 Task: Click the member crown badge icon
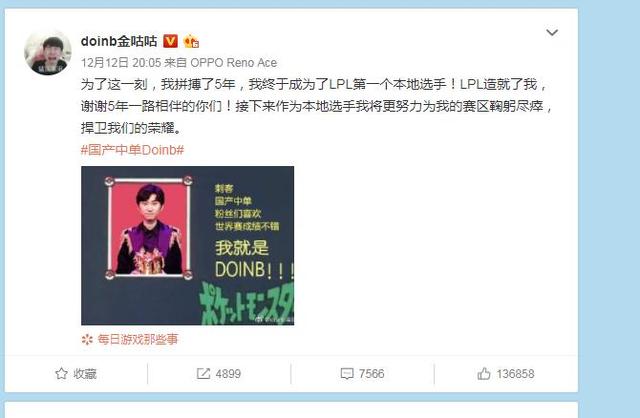[x=191, y=41]
